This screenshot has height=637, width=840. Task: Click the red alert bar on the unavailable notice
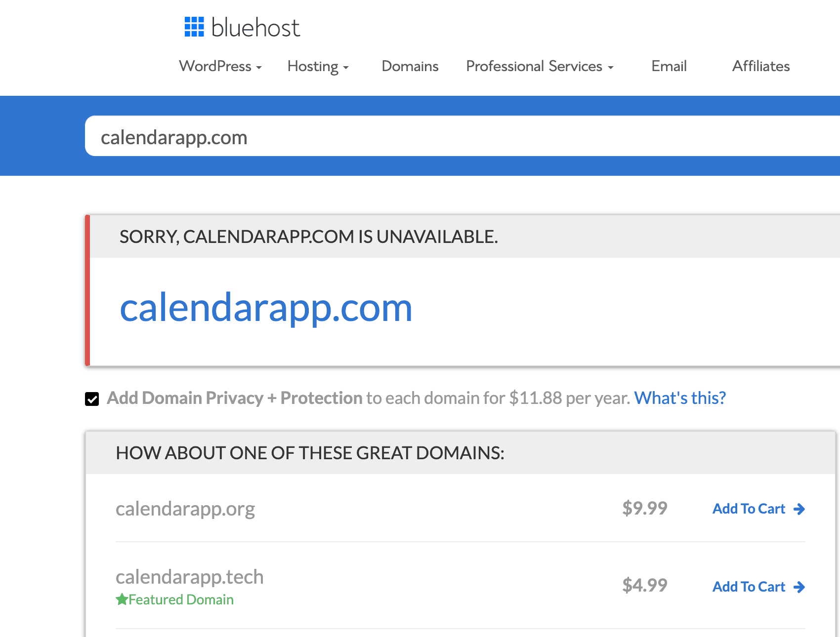pyautogui.click(x=88, y=290)
